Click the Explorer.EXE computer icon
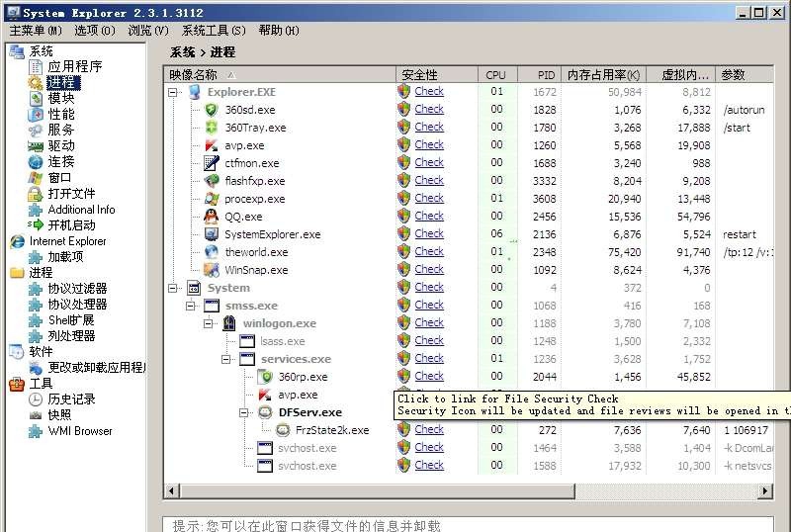791x532 pixels. pos(194,92)
